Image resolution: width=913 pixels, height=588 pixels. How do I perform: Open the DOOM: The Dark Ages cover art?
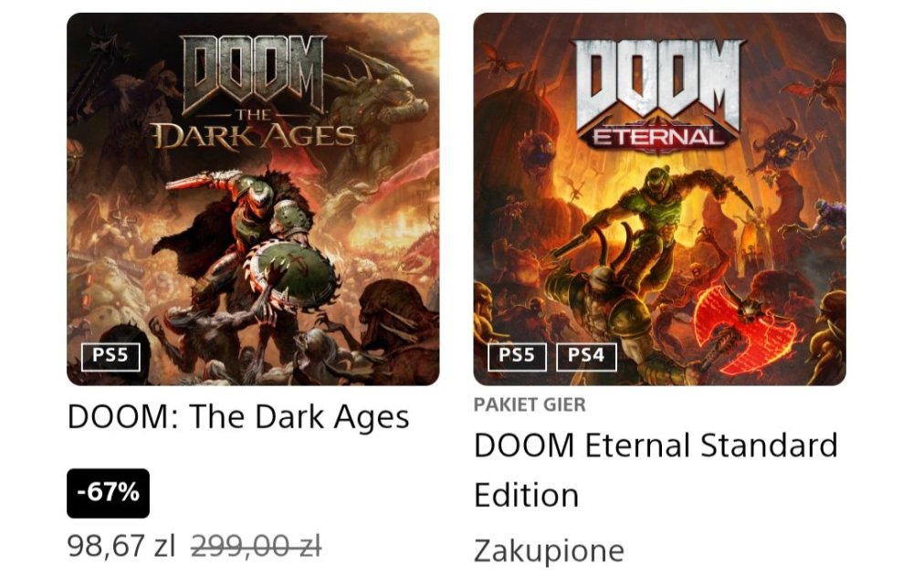tap(253, 199)
